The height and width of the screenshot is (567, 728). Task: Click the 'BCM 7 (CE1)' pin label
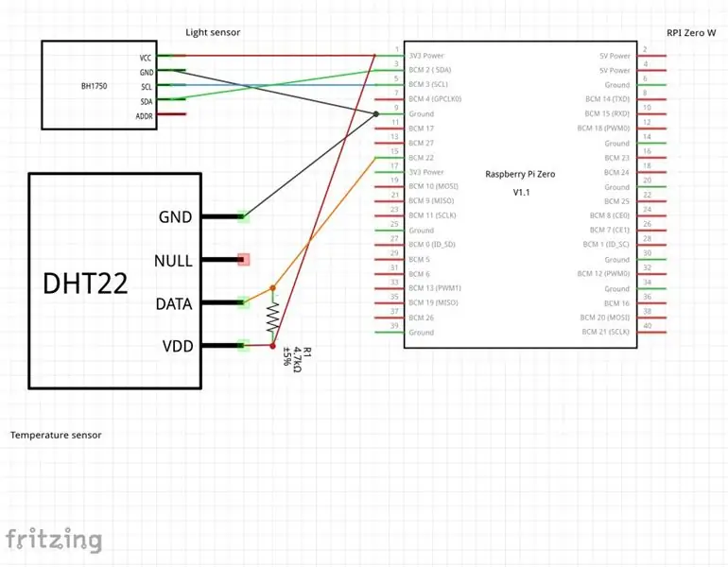tap(610, 231)
